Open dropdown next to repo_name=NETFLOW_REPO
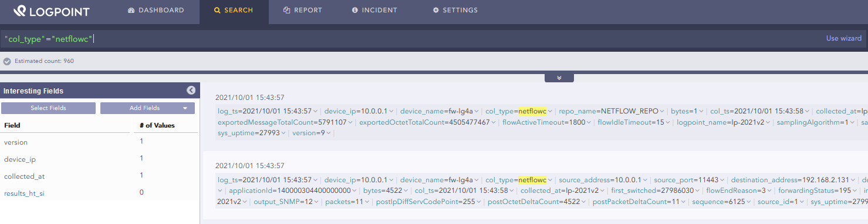The image size is (868, 224). [663, 111]
